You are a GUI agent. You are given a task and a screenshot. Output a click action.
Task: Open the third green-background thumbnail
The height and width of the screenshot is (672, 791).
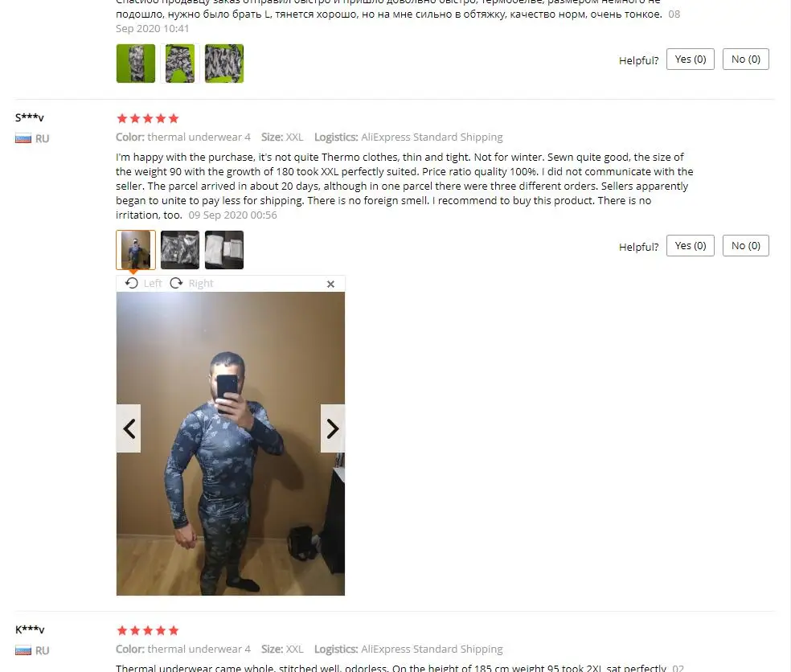pyautogui.click(x=224, y=63)
